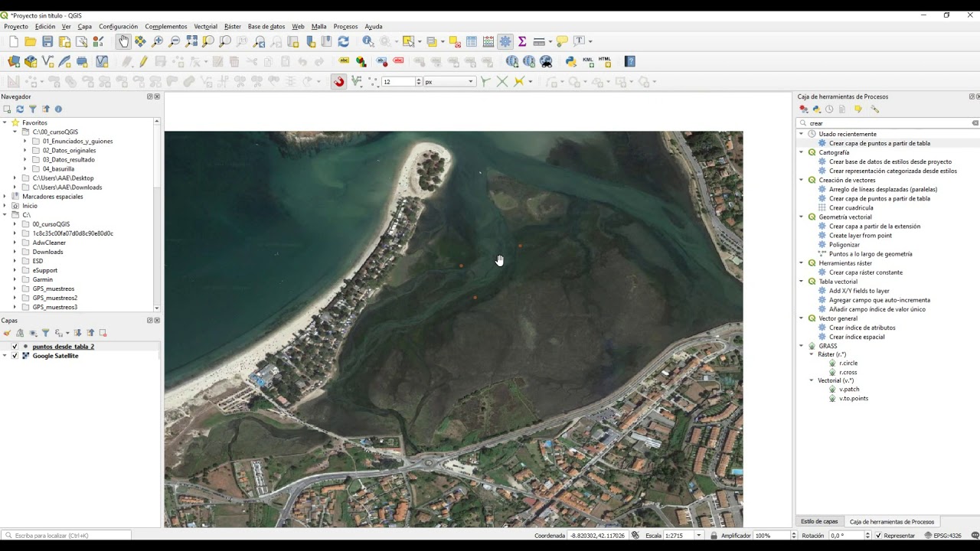Image resolution: width=980 pixels, height=551 pixels.
Task: Open the snapping units px dropdown
Action: pyautogui.click(x=449, y=82)
